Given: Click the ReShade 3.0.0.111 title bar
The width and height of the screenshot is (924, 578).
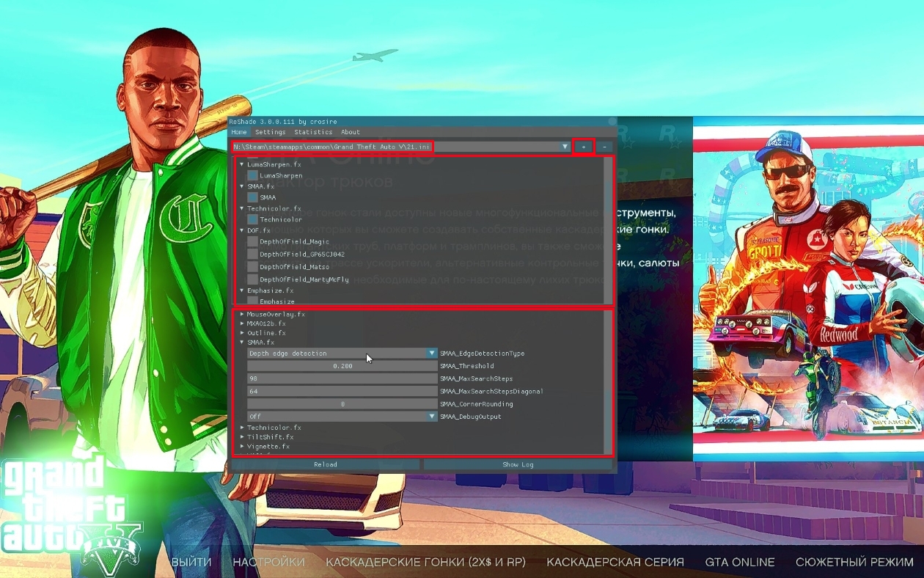Looking at the screenshot, I should [x=422, y=122].
